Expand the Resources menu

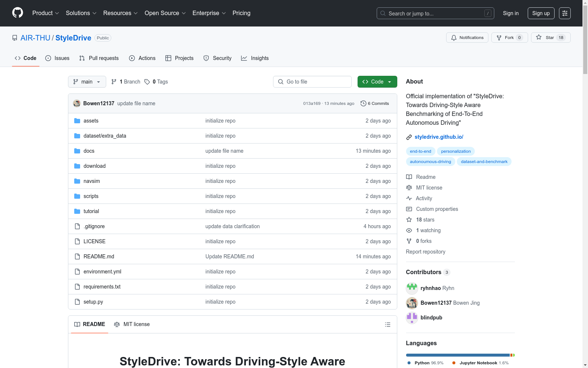click(121, 13)
